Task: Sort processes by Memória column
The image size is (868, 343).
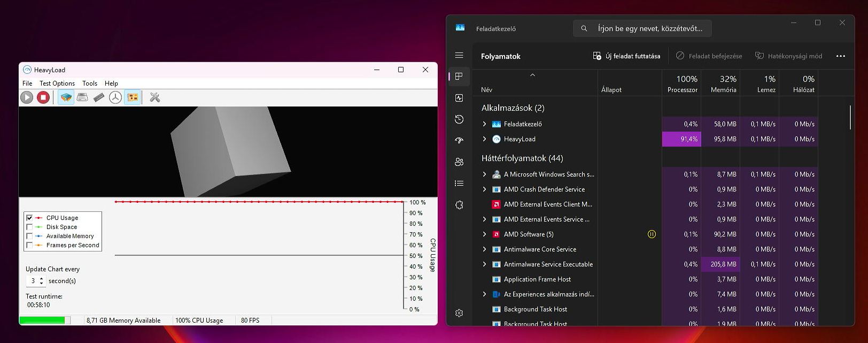Action: pos(723,84)
